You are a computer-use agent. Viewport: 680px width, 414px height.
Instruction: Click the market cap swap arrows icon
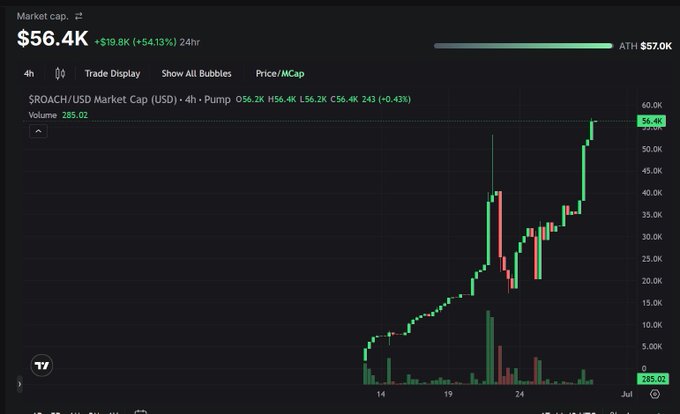point(78,16)
